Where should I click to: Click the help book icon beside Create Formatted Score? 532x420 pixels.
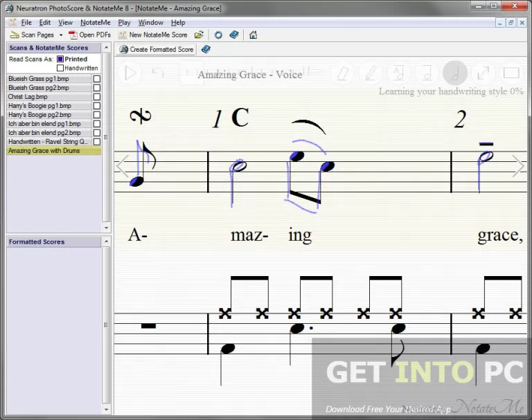click(x=206, y=50)
